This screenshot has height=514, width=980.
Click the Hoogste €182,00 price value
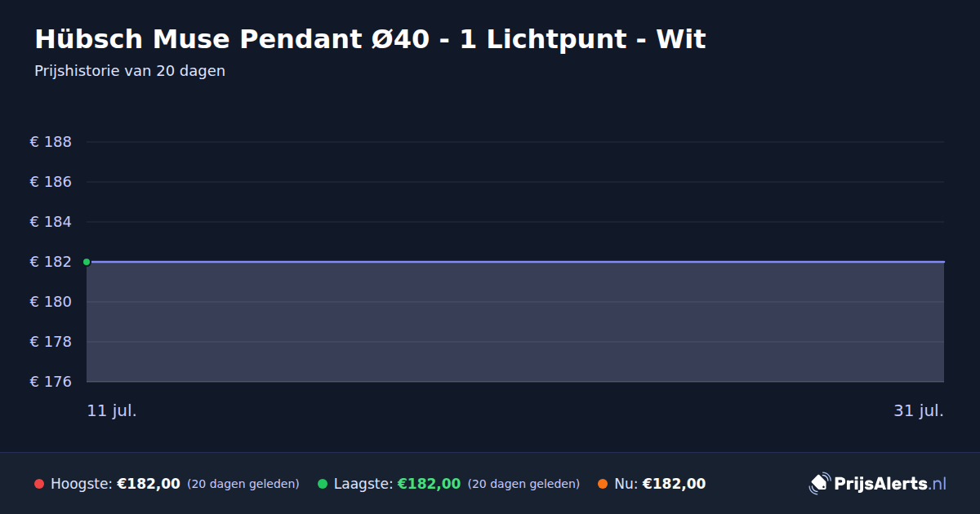pos(149,484)
